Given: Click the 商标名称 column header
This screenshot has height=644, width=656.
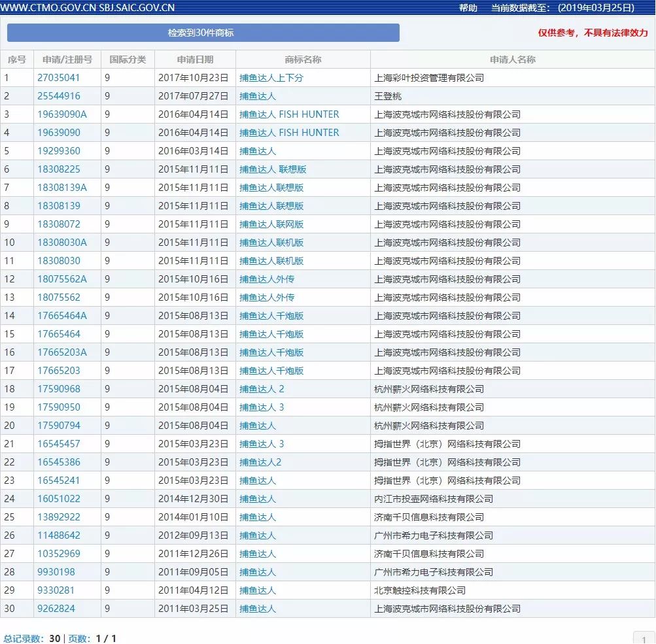Looking at the screenshot, I should pos(303,59).
